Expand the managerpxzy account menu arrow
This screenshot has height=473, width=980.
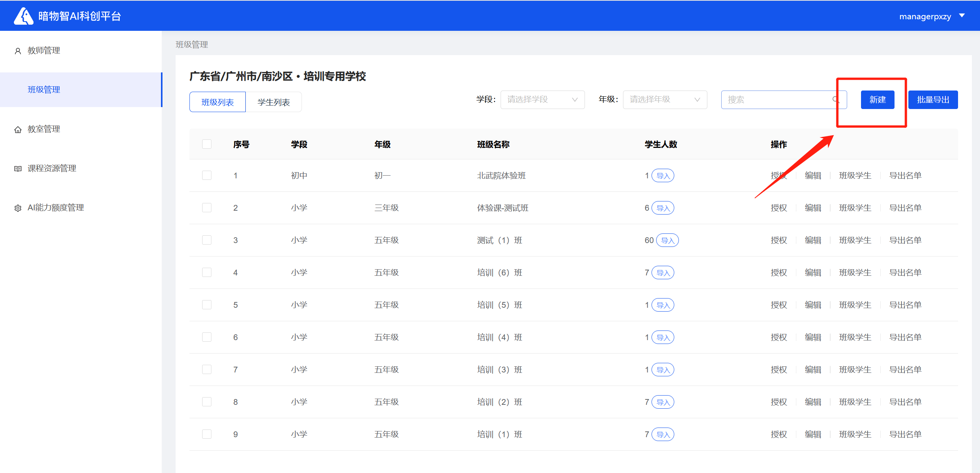[x=962, y=16]
